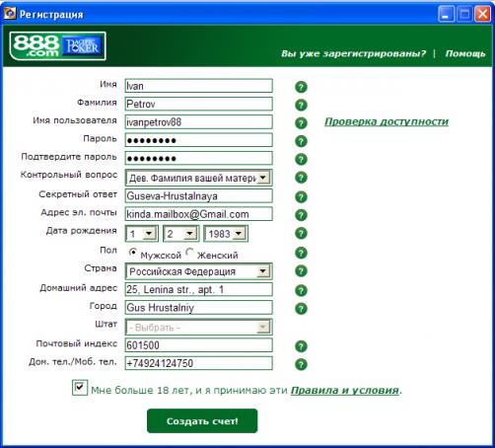The height and width of the screenshot is (448, 495).
Task: Click help icon next to Имя field
Action: pyautogui.click(x=301, y=87)
